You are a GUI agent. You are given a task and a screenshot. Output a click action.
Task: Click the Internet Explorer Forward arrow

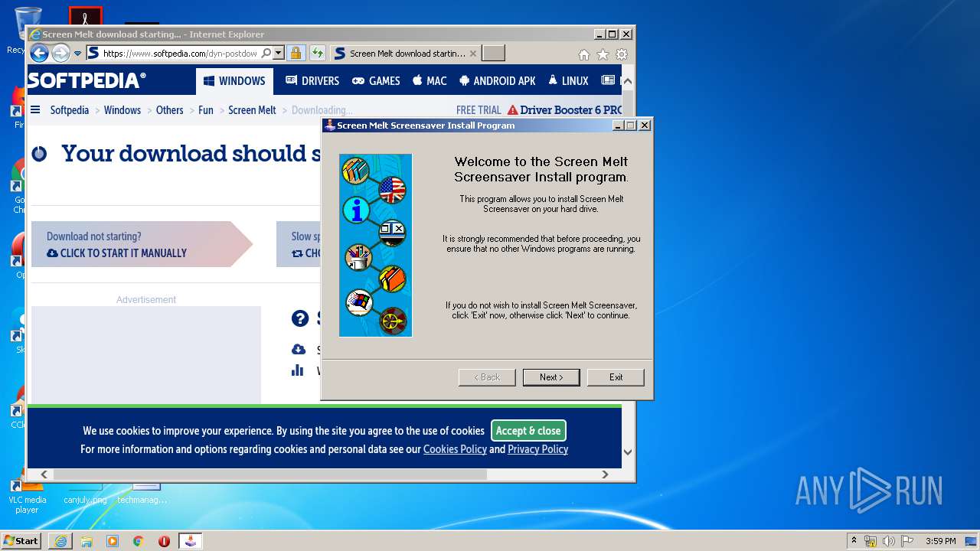tap(60, 54)
